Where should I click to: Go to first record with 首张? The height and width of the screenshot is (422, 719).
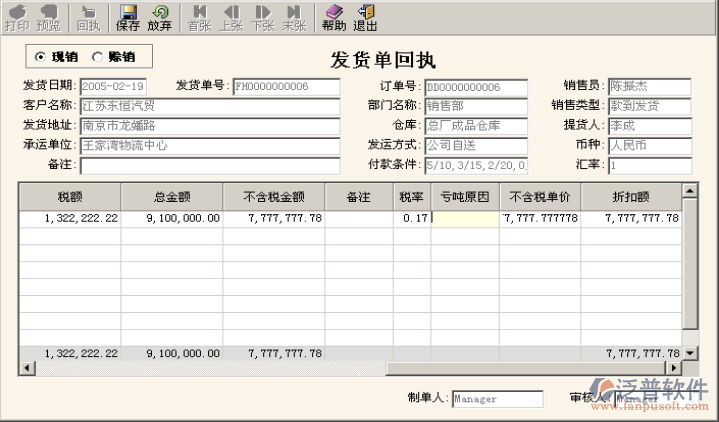199,17
